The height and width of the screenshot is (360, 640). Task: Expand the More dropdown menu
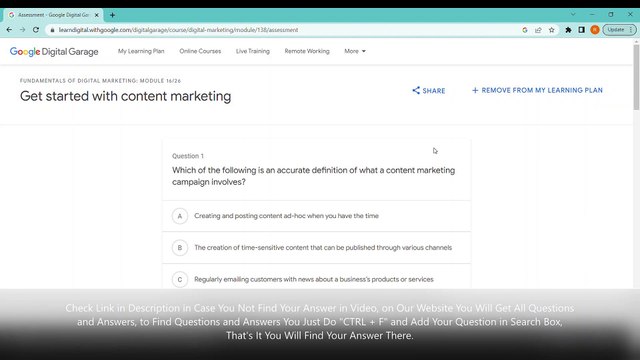pos(355,51)
